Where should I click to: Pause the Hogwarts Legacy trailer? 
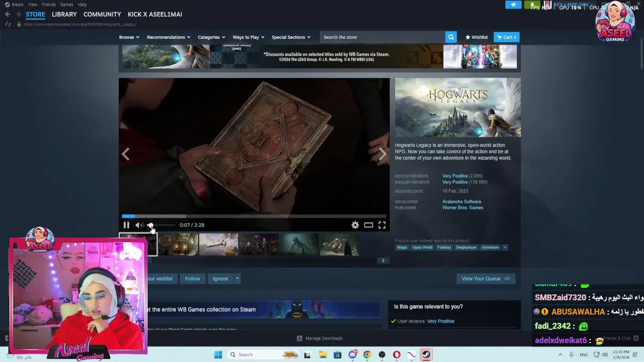(126, 225)
